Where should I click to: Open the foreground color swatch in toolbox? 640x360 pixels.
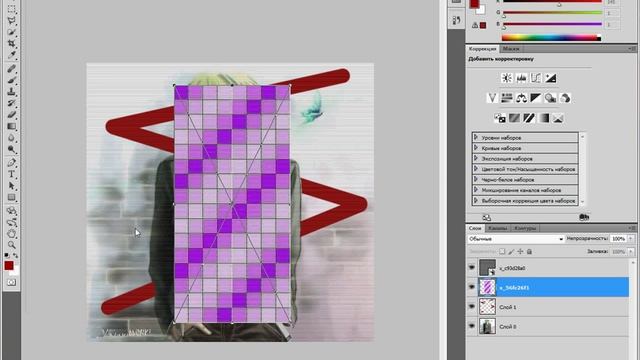(9, 266)
